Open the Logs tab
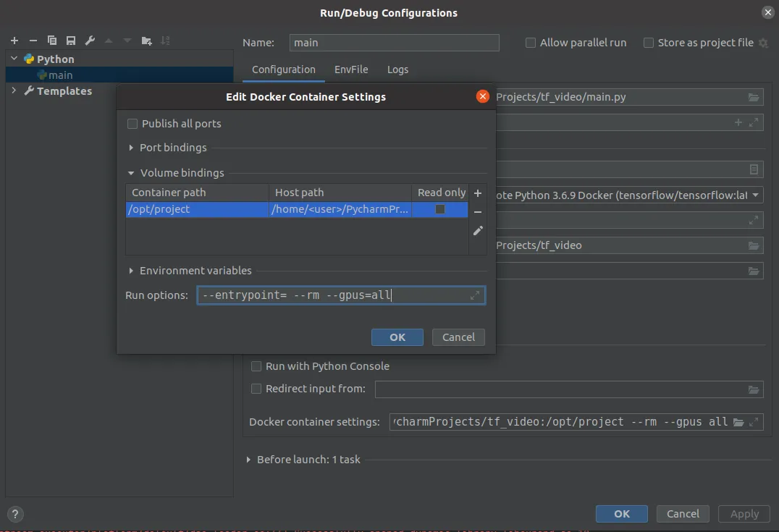 click(x=397, y=69)
